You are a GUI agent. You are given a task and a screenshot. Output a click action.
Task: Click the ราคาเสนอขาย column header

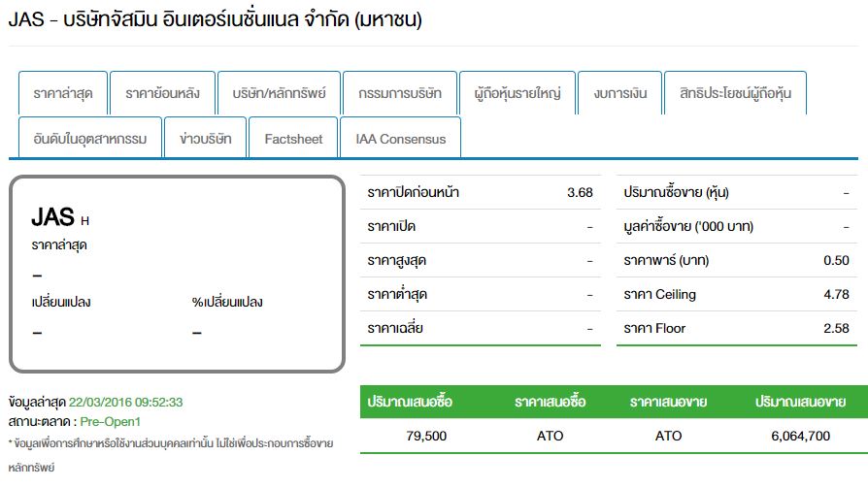pyautogui.click(x=668, y=402)
